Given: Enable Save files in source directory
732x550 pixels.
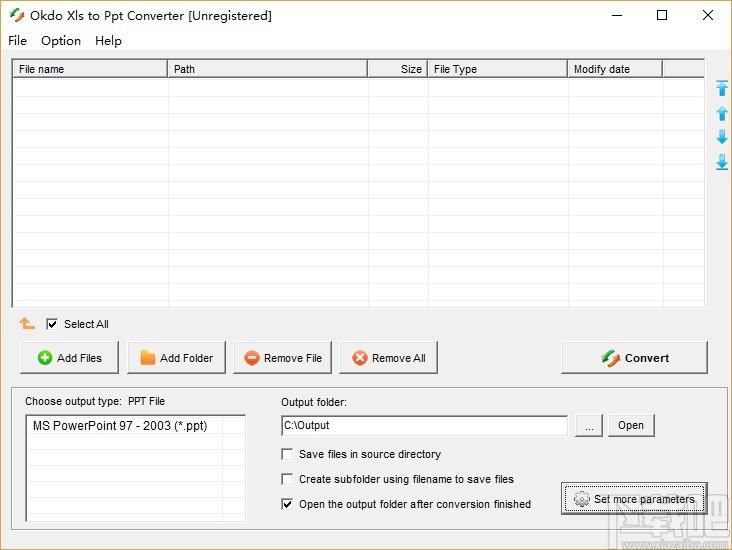Looking at the screenshot, I should tap(287, 454).
